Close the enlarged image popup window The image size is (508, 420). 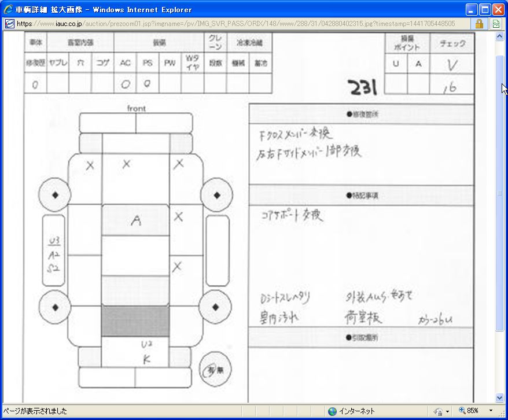(x=498, y=9)
